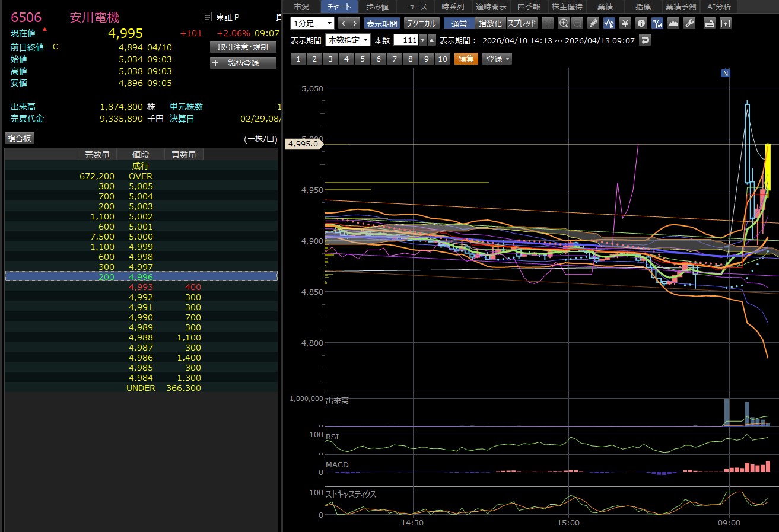Click the stock memo icon beside 東証P
This screenshot has width=779, height=532.
point(207,17)
